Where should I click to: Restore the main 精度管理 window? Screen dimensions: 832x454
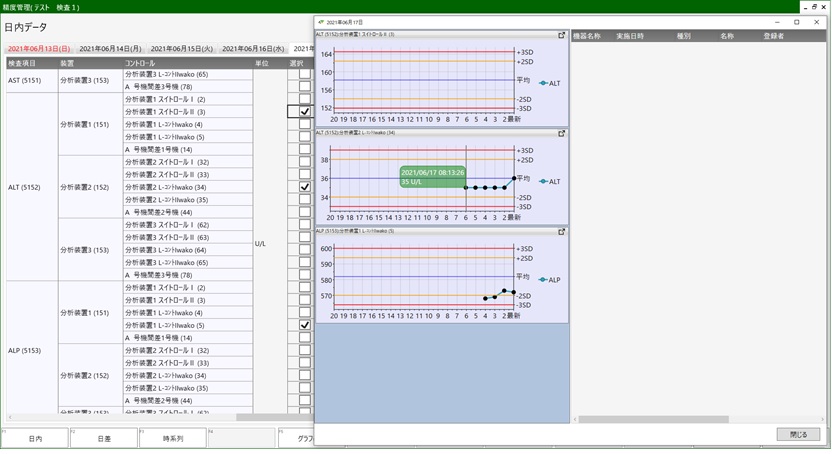click(814, 7)
